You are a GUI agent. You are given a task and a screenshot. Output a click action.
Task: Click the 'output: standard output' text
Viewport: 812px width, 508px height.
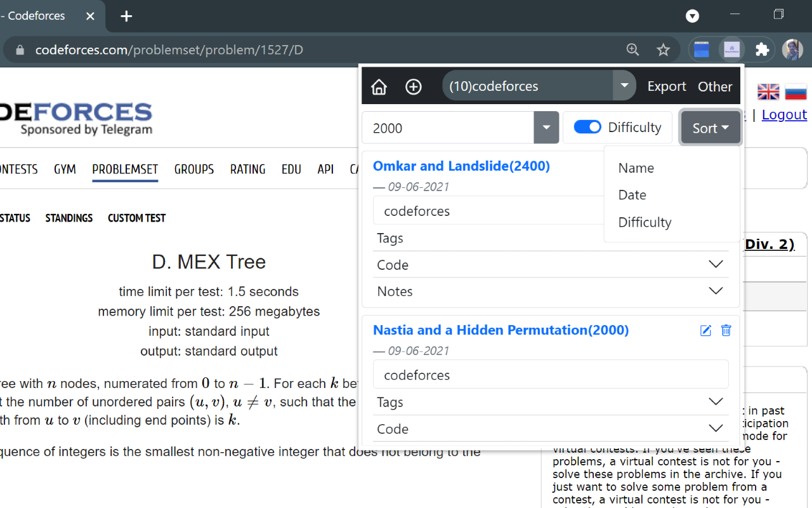(209, 351)
